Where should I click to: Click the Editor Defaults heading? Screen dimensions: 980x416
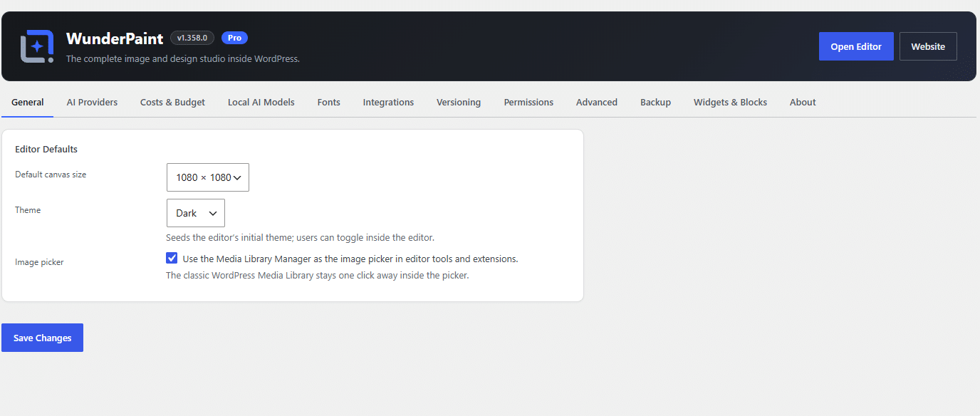tap(46, 150)
